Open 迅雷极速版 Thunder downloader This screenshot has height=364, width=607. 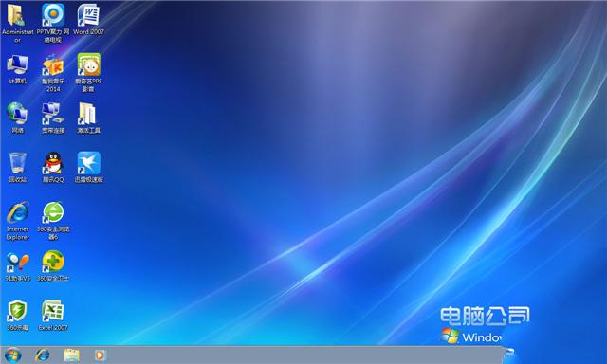point(88,163)
